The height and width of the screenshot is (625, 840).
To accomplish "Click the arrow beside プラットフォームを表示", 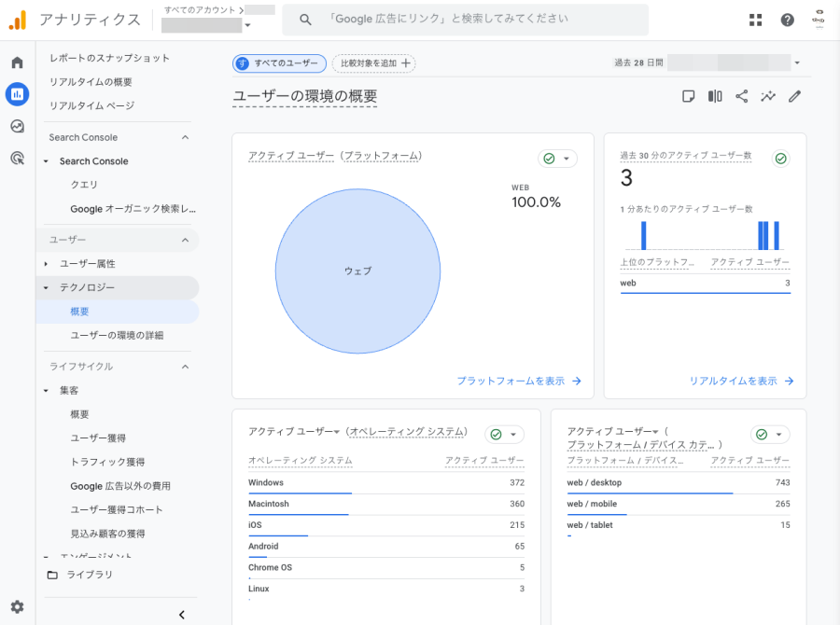I will click(x=577, y=381).
